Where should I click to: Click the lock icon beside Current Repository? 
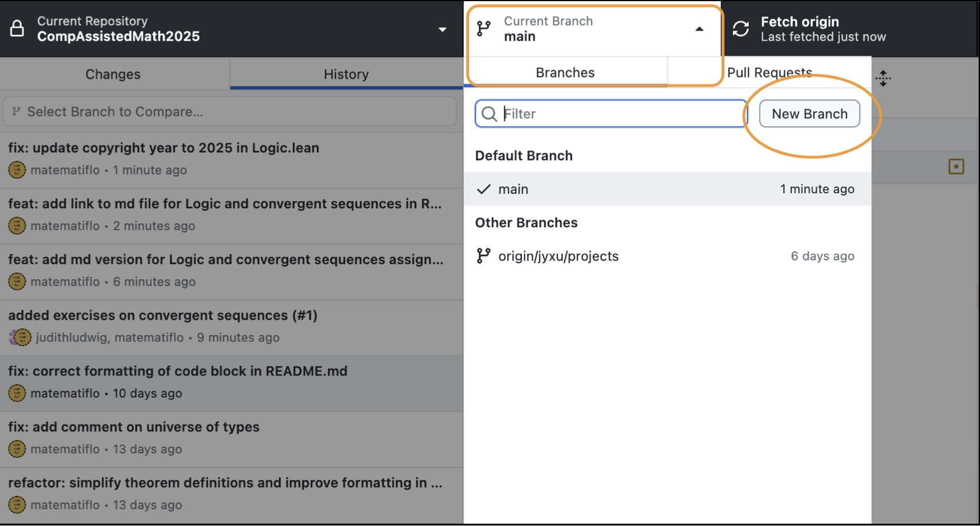[x=17, y=29]
